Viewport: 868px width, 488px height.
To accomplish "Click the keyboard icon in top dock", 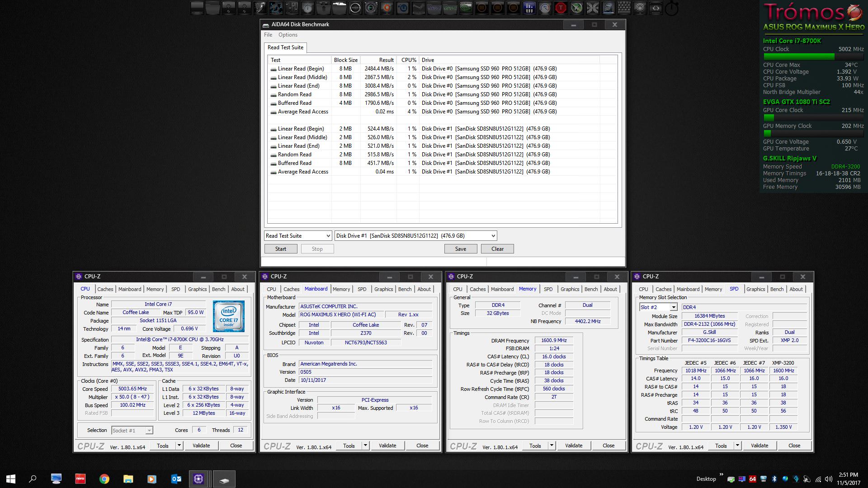I will (624, 8).
